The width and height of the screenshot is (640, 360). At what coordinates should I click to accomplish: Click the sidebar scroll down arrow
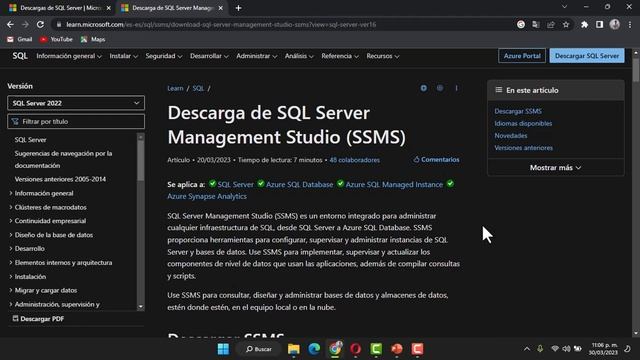click(141, 307)
